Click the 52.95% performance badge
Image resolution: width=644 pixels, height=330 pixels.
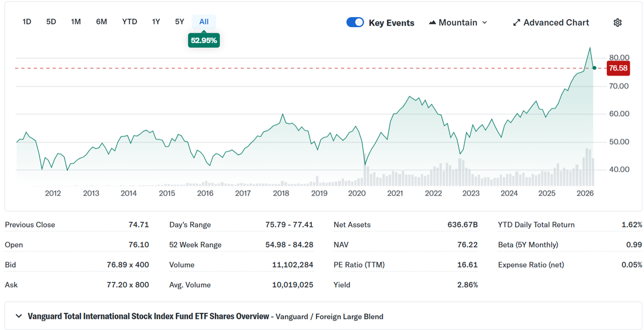[204, 40]
